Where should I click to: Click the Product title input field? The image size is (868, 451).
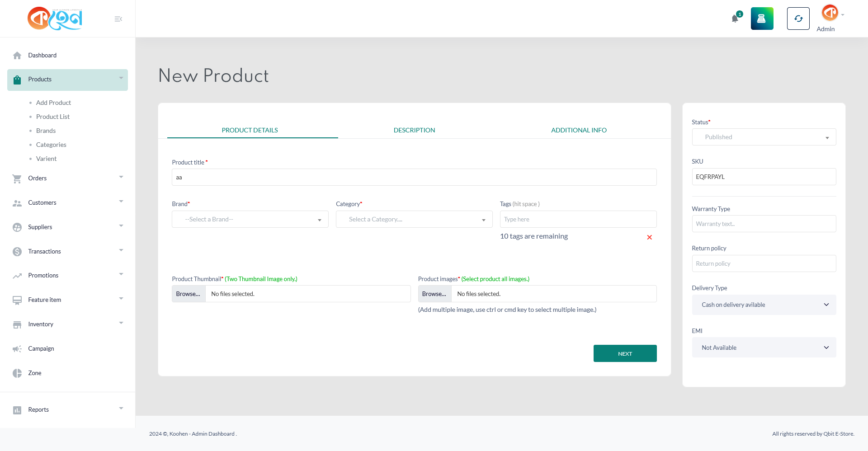tap(414, 177)
